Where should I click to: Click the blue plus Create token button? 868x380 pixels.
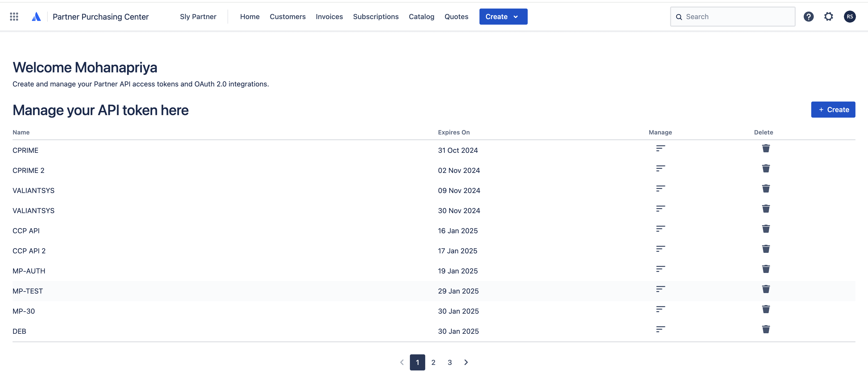coord(833,110)
